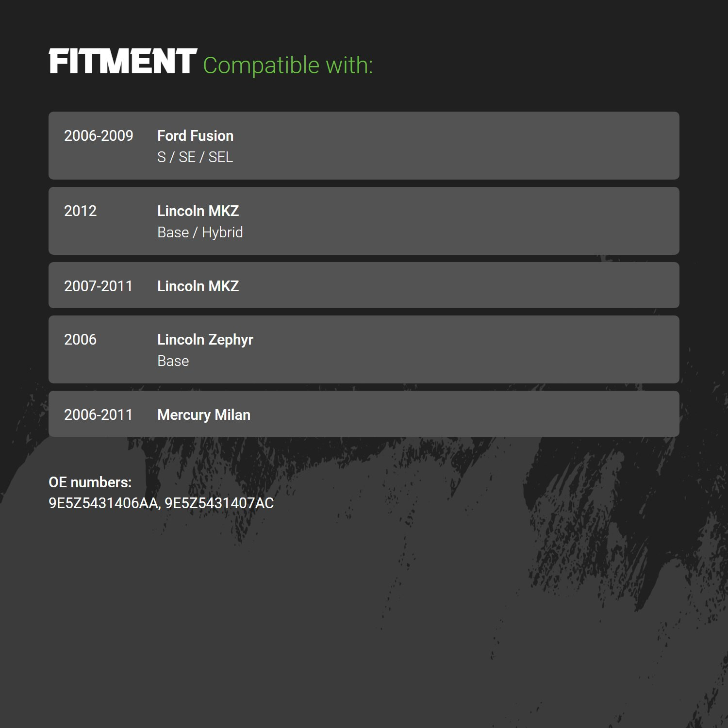Click the Base / Hybrid trim text
Image resolution: width=728 pixels, height=728 pixels.
coord(200,233)
